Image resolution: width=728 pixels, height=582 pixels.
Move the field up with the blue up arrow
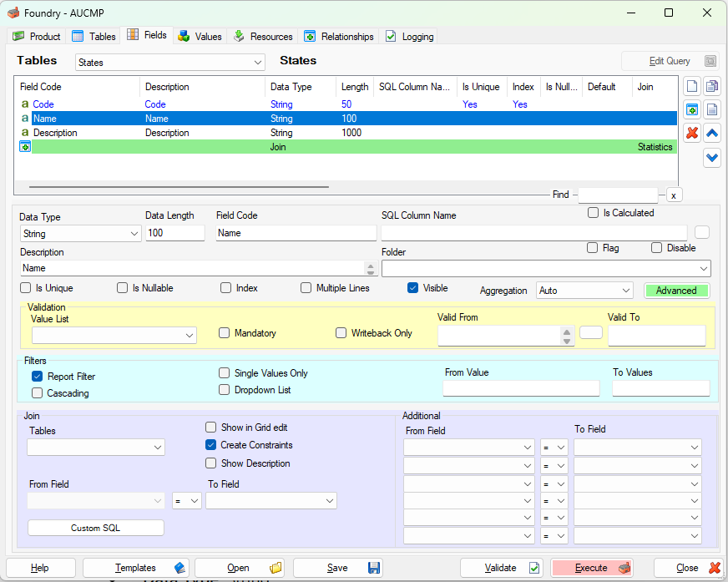(x=712, y=134)
